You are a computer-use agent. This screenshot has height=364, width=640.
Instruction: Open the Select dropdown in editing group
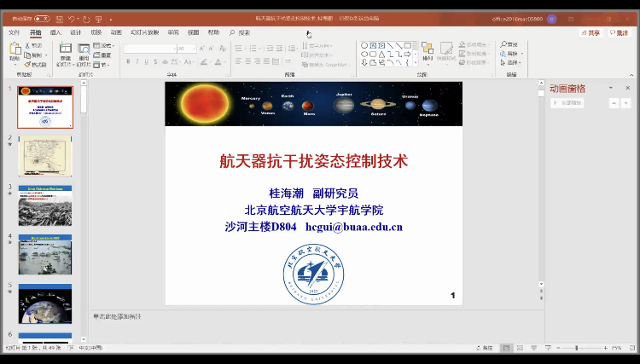(513, 62)
